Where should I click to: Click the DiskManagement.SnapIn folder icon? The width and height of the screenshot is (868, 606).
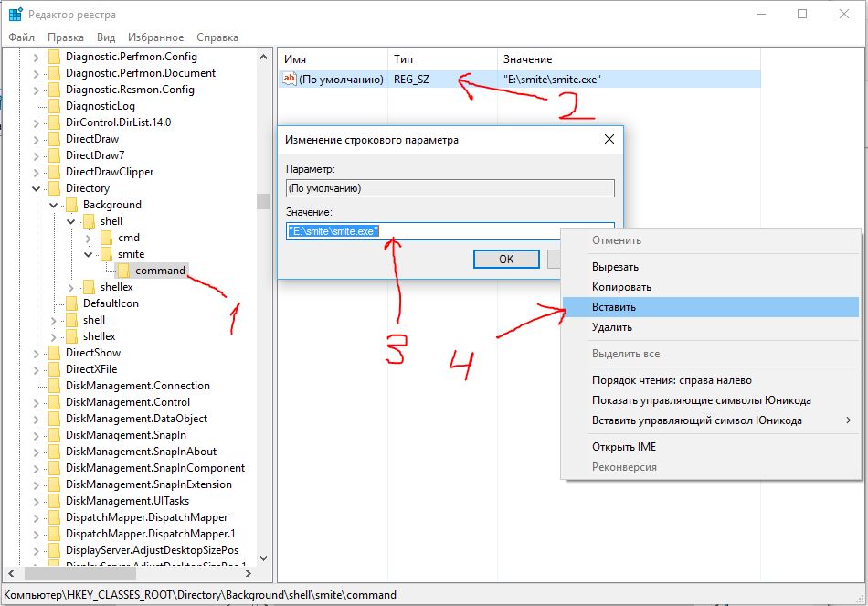click(54, 435)
